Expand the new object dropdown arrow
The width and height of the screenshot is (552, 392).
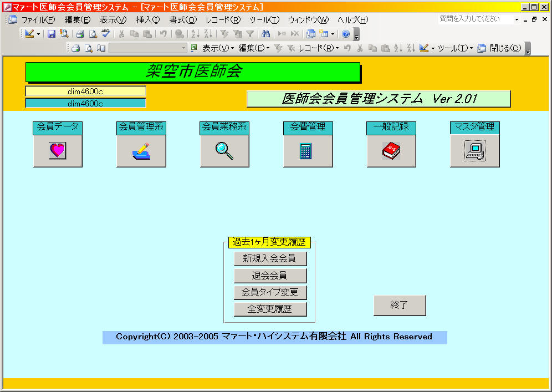pyautogui.click(x=333, y=34)
